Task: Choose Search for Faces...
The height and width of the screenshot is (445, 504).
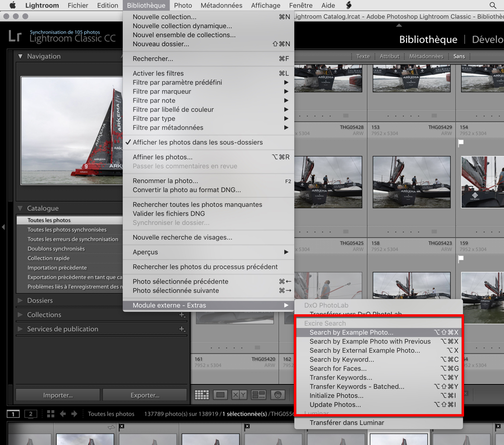Action: tap(378, 368)
